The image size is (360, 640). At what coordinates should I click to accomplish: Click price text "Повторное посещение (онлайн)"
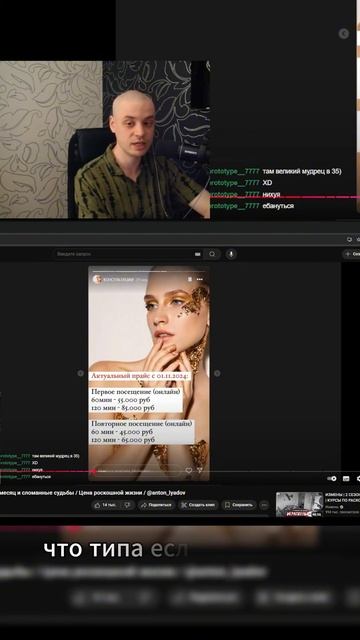pyautogui.click(x=141, y=424)
